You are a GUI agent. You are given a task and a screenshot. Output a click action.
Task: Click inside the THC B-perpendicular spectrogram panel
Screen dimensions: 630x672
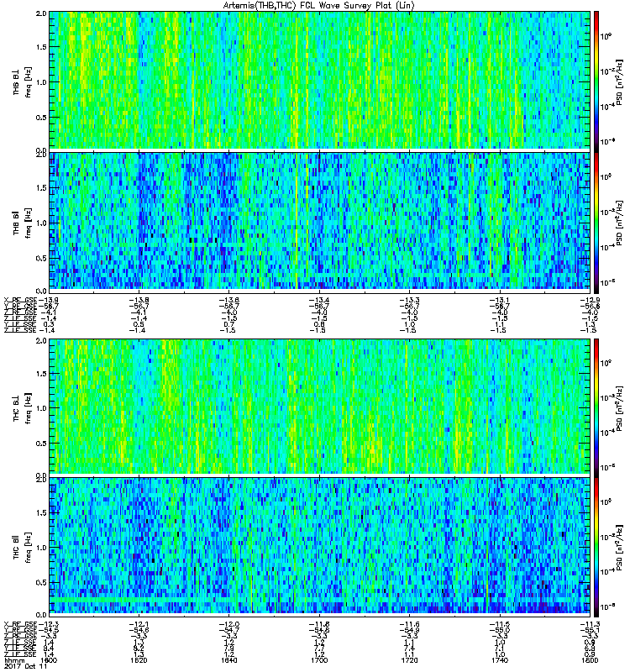click(x=320, y=407)
